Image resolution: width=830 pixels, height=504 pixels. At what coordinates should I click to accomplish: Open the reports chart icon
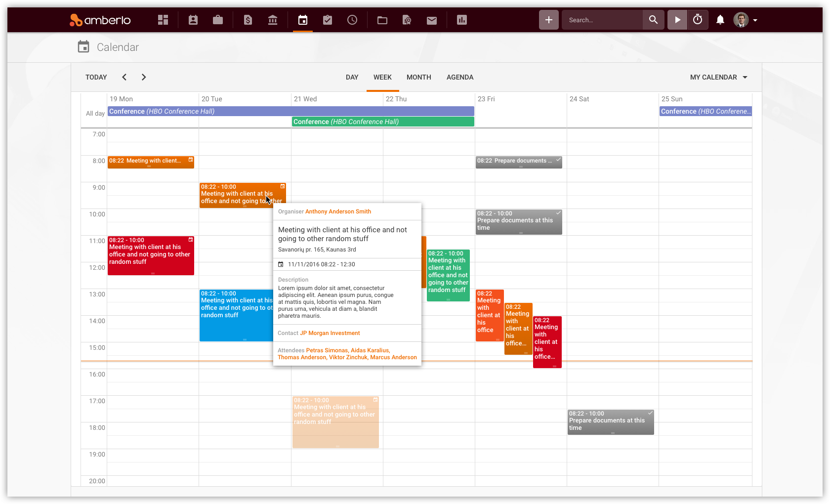tap(462, 20)
